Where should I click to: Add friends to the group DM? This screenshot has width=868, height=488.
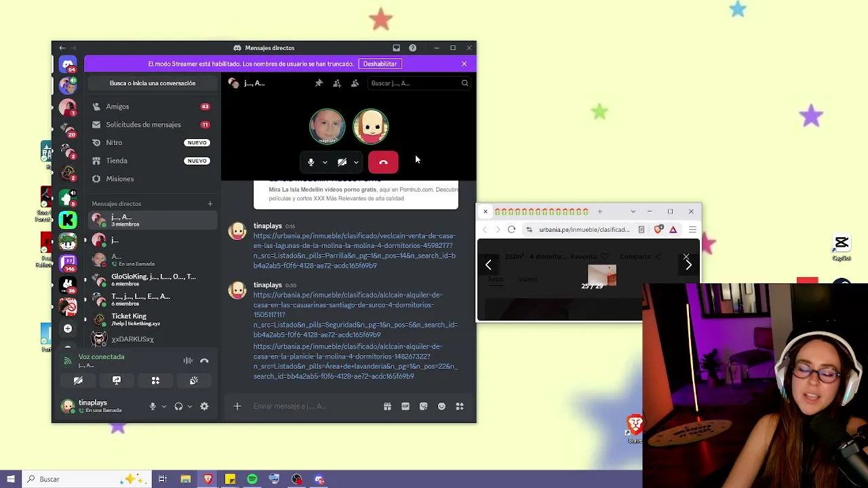tap(337, 83)
